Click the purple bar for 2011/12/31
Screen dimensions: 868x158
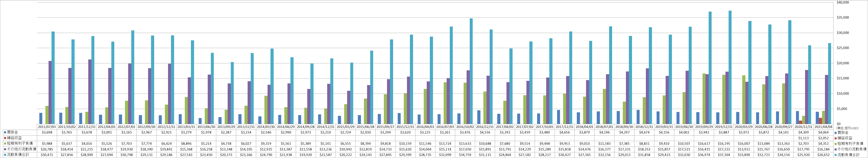[90, 92]
